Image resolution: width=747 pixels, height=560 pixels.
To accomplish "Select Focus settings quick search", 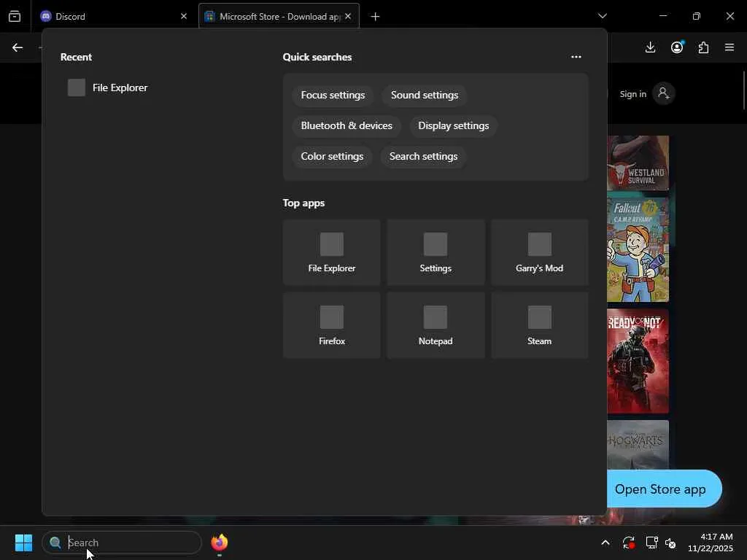I will tap(333, 95).
